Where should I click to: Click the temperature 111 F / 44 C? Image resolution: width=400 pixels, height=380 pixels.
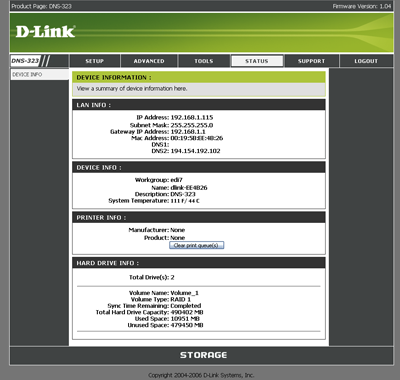pos(185,201)
